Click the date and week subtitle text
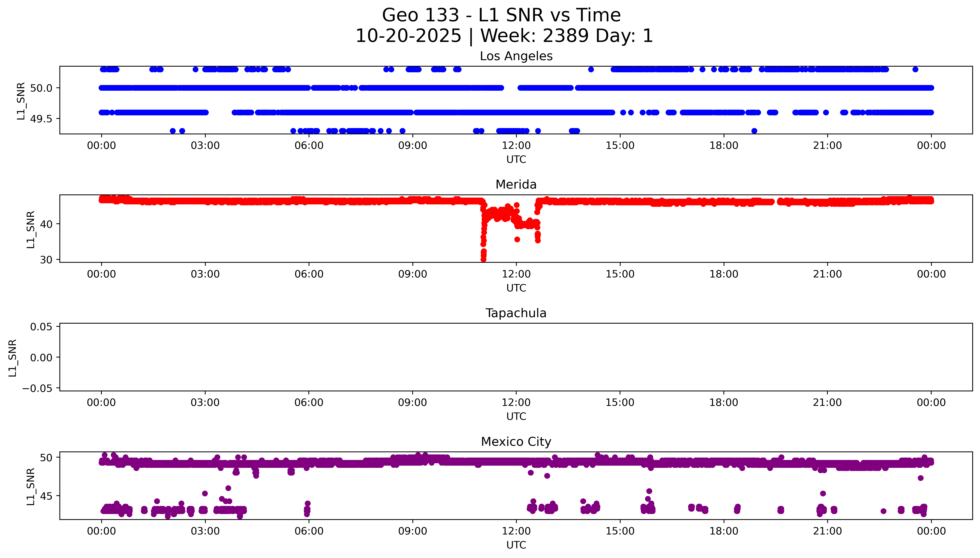 coord(504,36)
